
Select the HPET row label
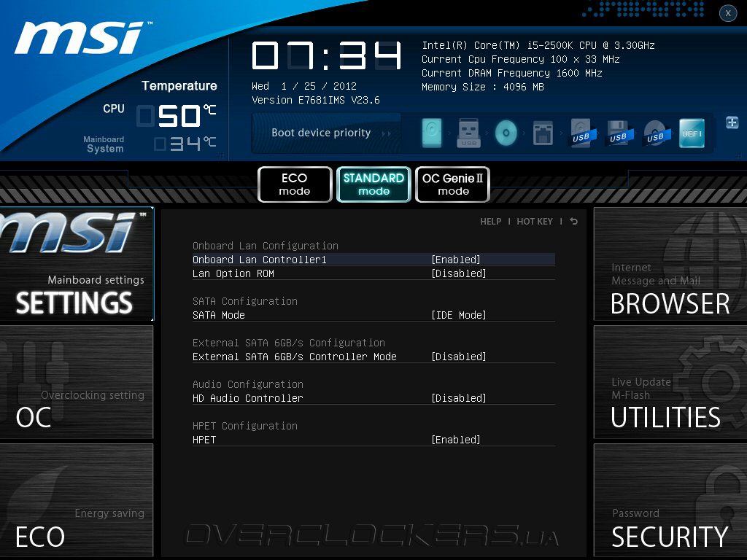[x=204, y=440]
